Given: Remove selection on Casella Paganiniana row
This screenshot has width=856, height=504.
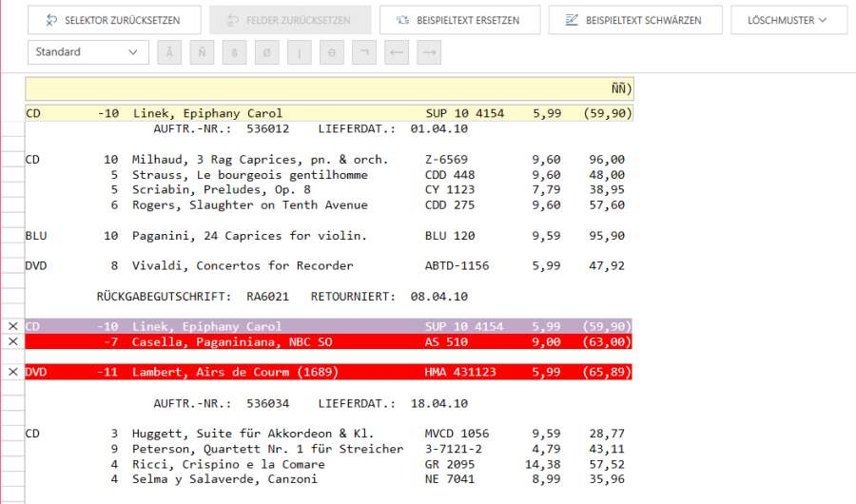Looking at the screenshot, I should click(x=13, y=341).
